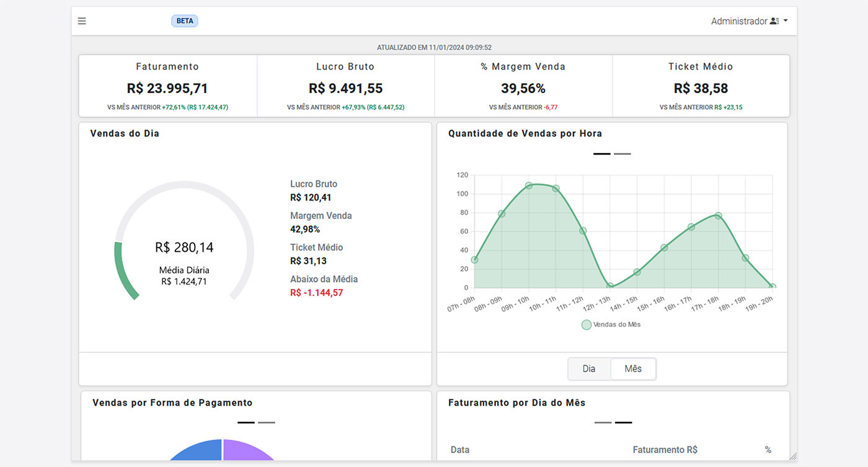Click the Média Diária R$ 1.424,71 text

184,276
